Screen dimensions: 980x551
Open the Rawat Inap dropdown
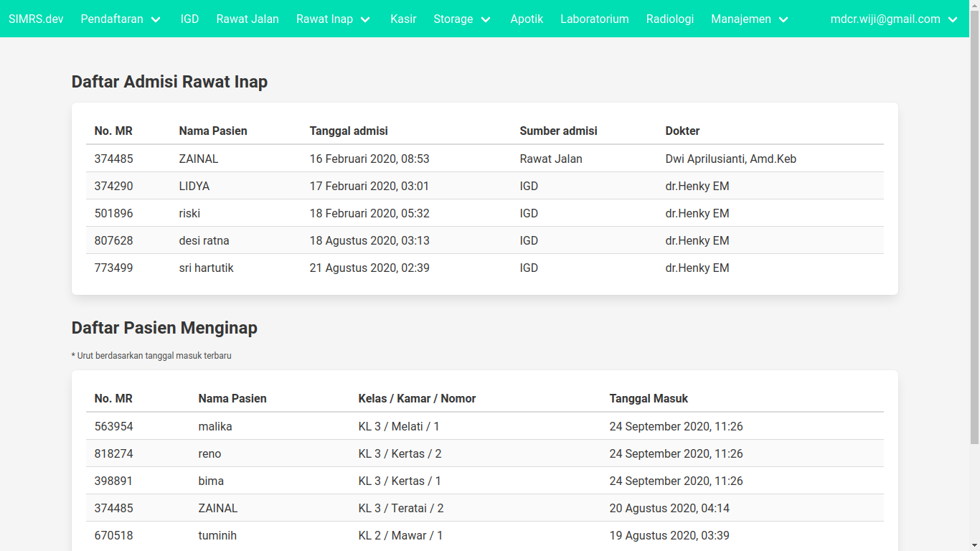334,19
